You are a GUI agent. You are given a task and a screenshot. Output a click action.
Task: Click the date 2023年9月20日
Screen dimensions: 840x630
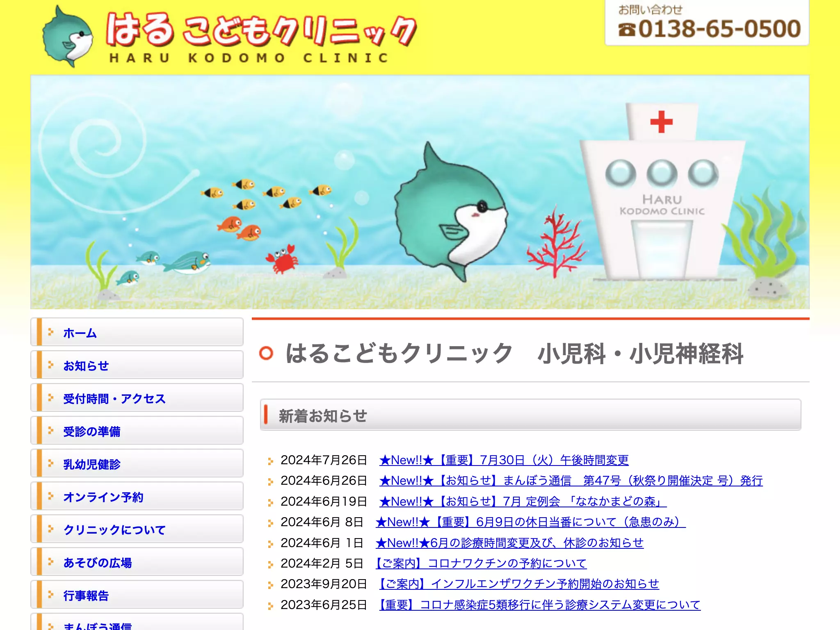click(324, 584)
